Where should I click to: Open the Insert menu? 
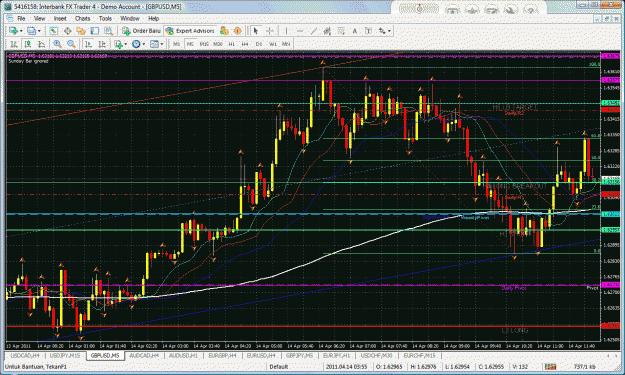pyautogui.click(x=60, y=18)
